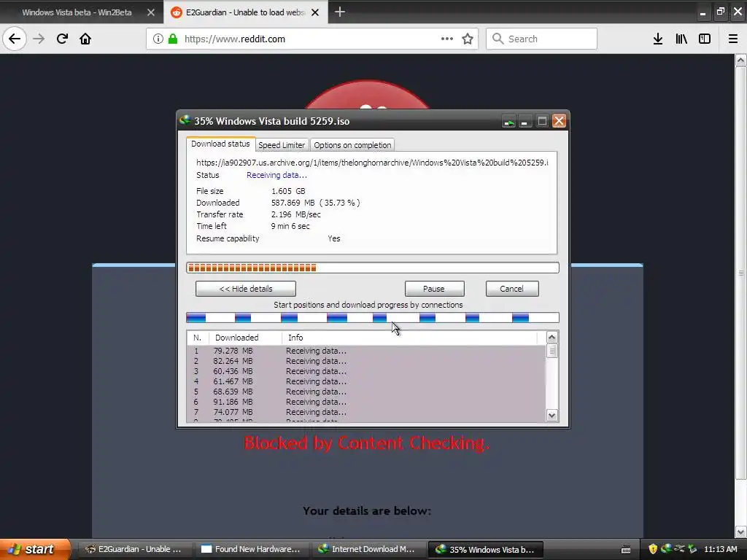Open the Options on completion tab

click(352, 145)
